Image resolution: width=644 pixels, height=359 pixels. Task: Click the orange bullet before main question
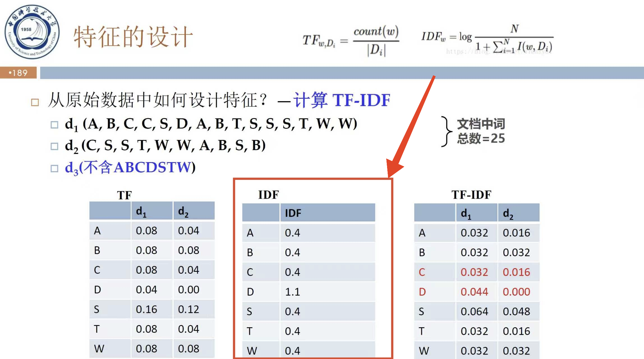[x=35, y=102]
